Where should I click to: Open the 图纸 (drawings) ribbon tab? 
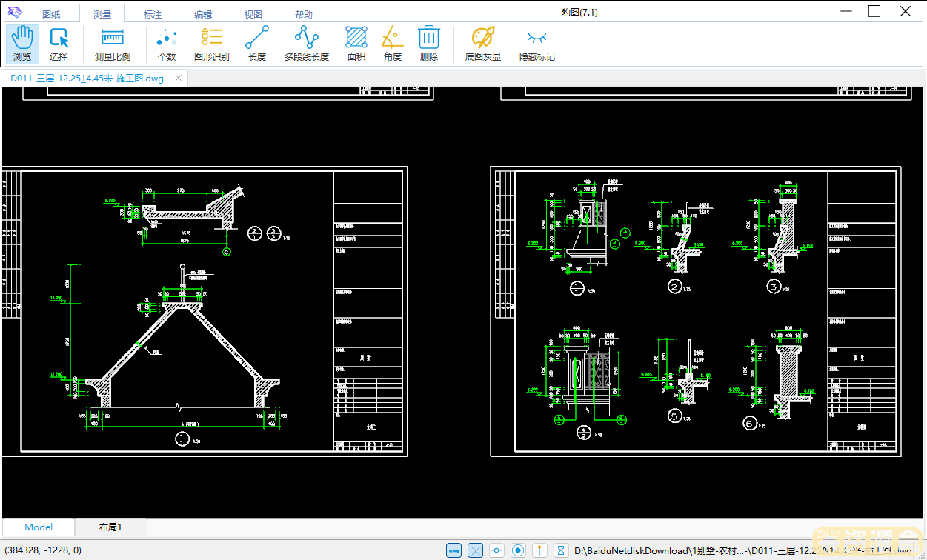click(52, 14)
